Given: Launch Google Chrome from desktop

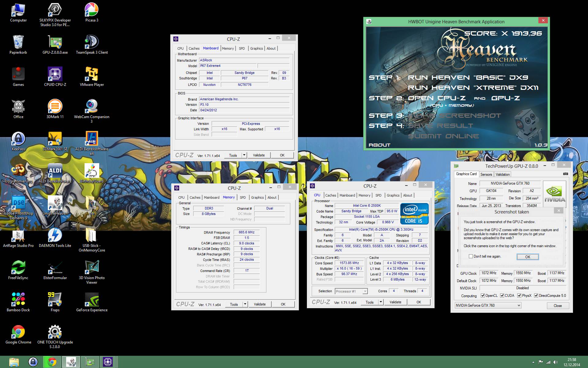Looking at the screenshot, I should (x=18, y=335).
